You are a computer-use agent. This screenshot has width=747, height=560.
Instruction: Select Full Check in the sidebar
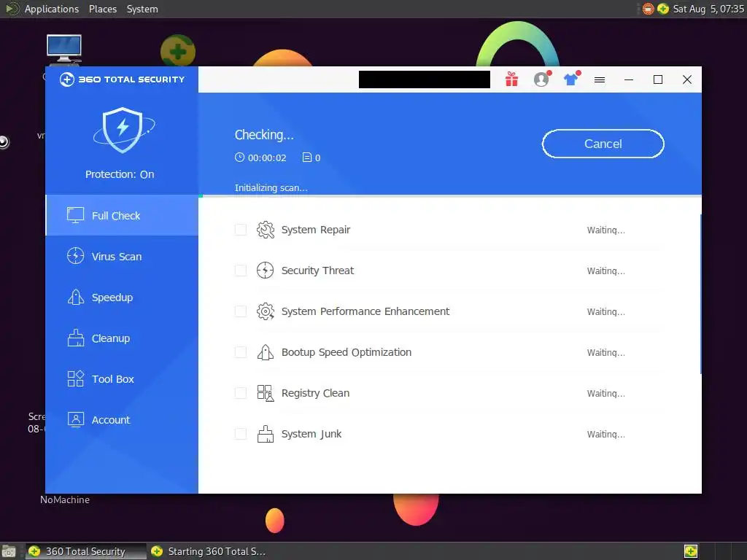point(122,216)
